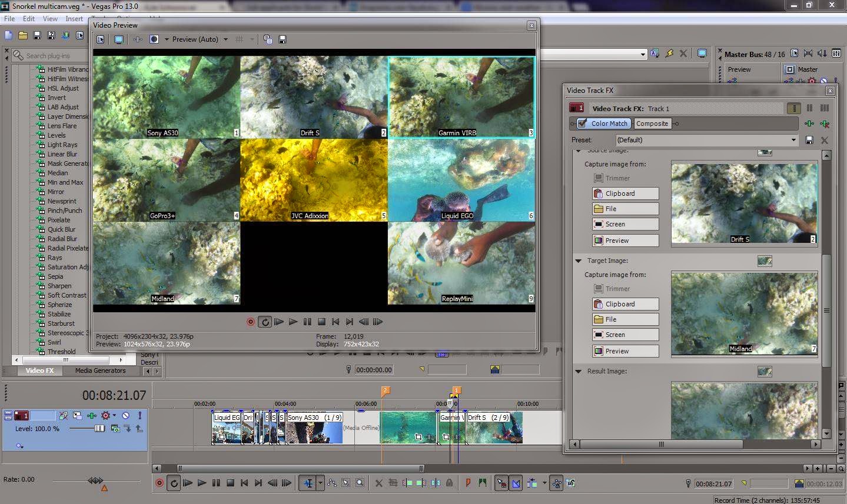Save snapshot to file in Video Preview
This screenshot has width=847, height=504.
click(x=283, y=39)
